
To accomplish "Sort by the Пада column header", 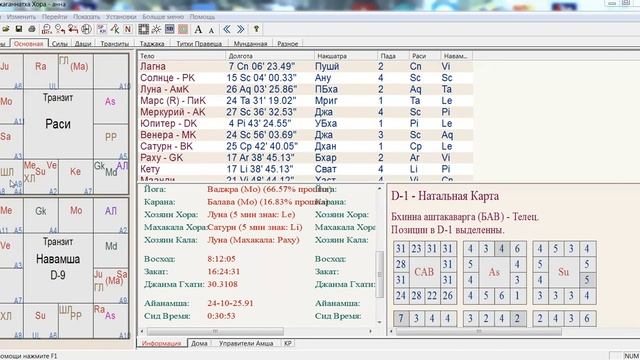I will tap(393, 56).
